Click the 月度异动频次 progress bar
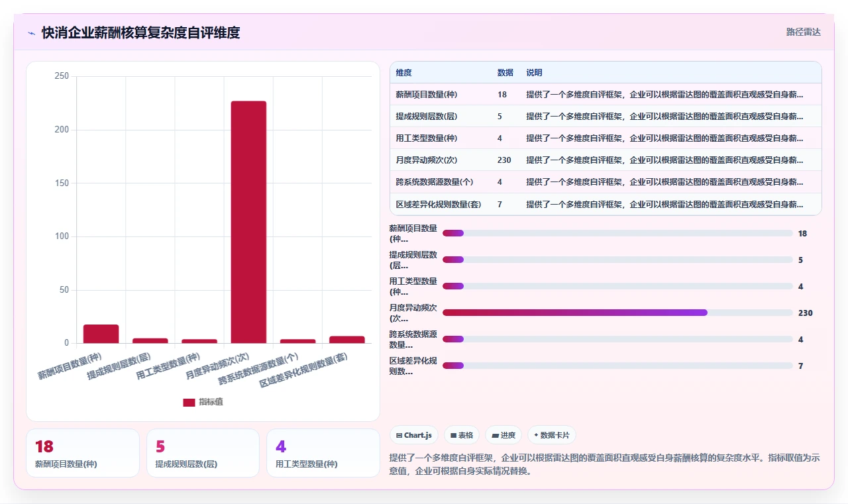Viewport: 848px width, 504px height. point(617,313)
